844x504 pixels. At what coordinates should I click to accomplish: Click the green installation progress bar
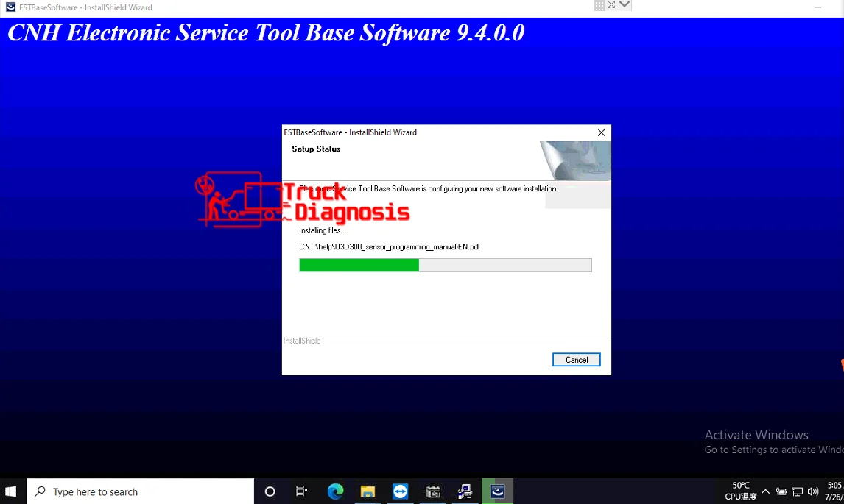[x=445, y=265]
